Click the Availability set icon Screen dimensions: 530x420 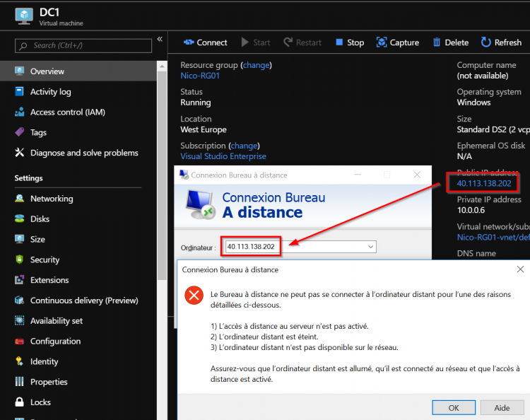(20, 320)
